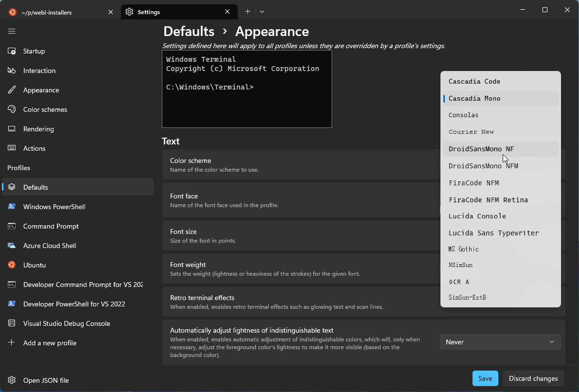Click the Windows PowerShell profile icon
Image resolution: width=579 pixels, height=392 pixels.
coord(12,206)
